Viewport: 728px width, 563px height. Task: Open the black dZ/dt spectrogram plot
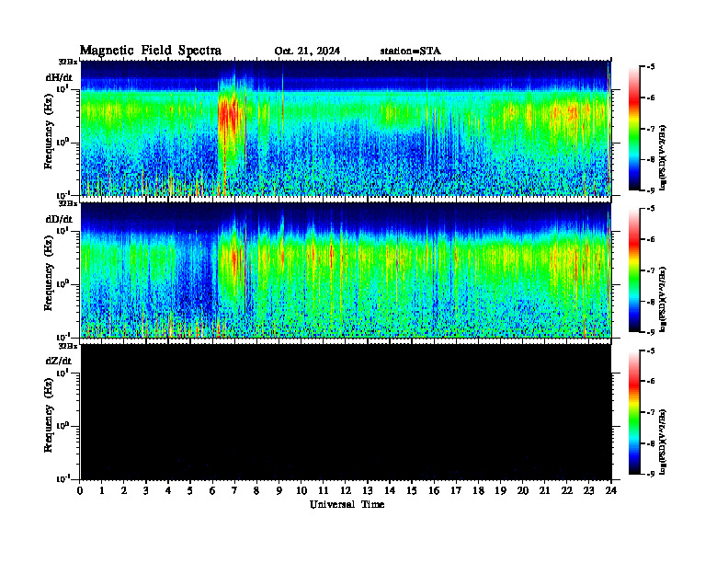point(346,411)
